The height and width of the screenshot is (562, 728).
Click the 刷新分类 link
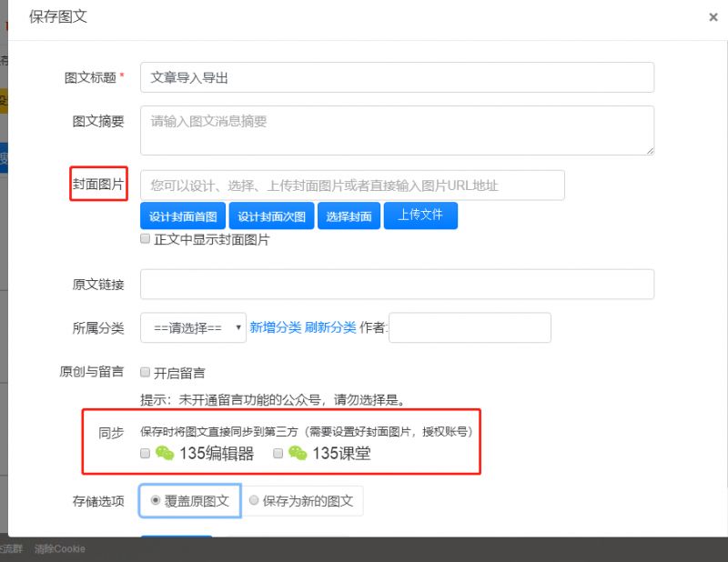click(330, 327)
